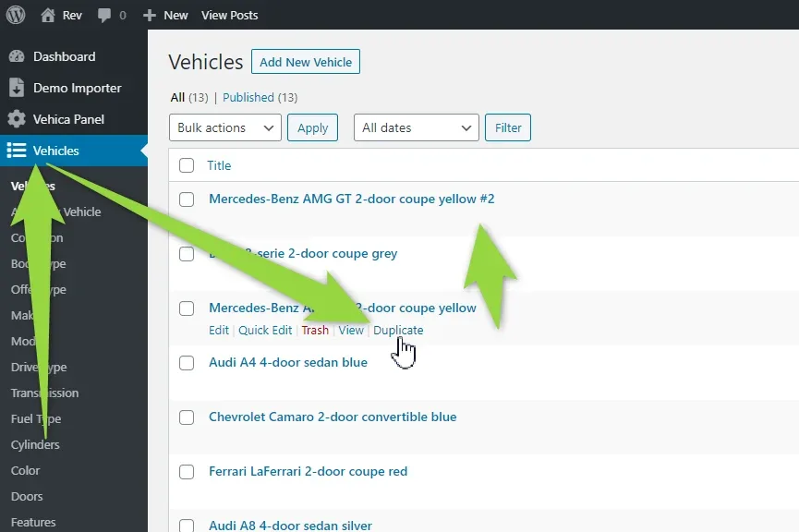Click New in the admin bar
This screenshot has height=532, width=799.
pos(176,16)
